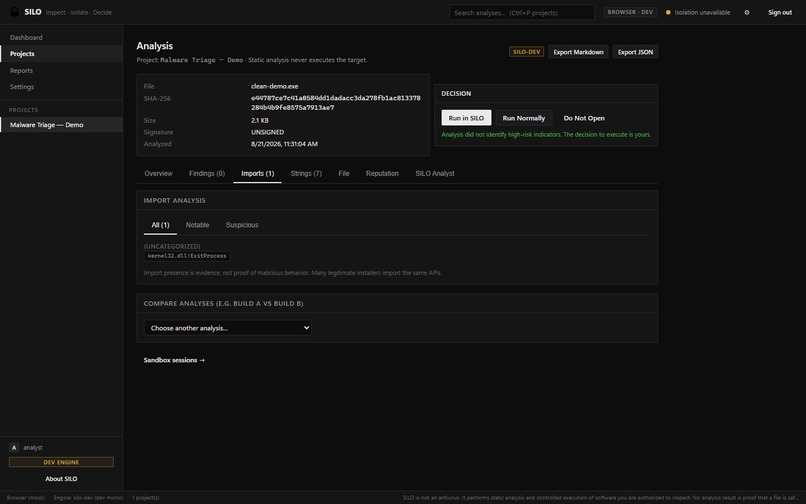
Task: Click the analyzed timestamp 8/21/2026, 11:31:04 AM
Action: 284,144
